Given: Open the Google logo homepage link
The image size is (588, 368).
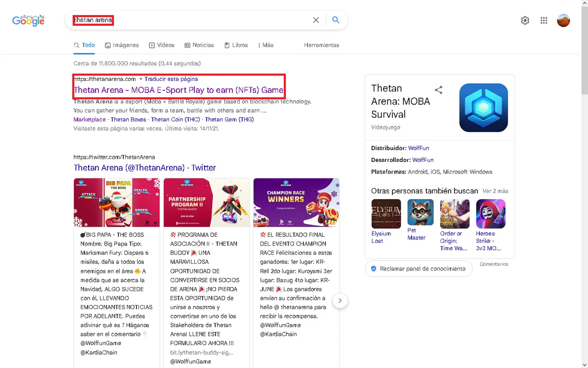Looking at the screenshot, I should point(28,20).
